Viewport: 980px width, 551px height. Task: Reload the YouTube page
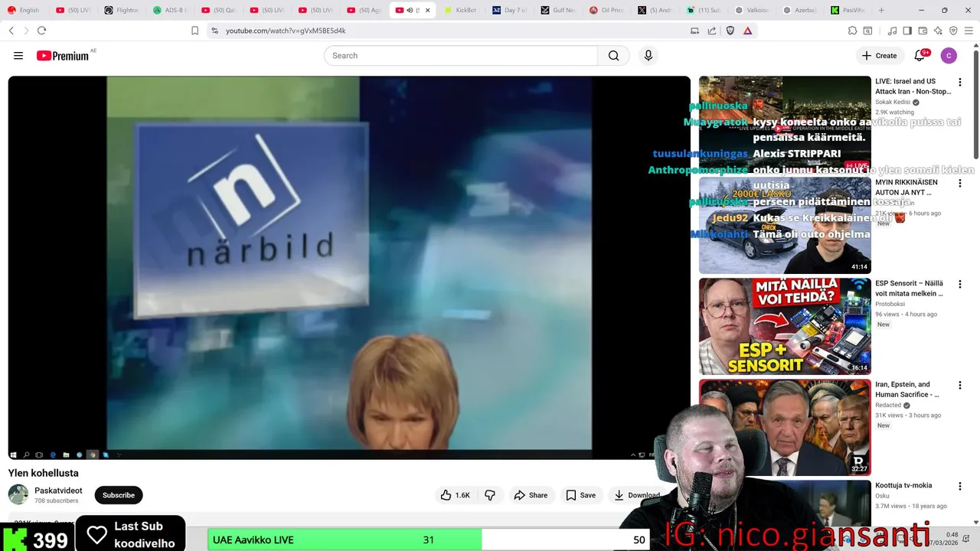(41, 31)
